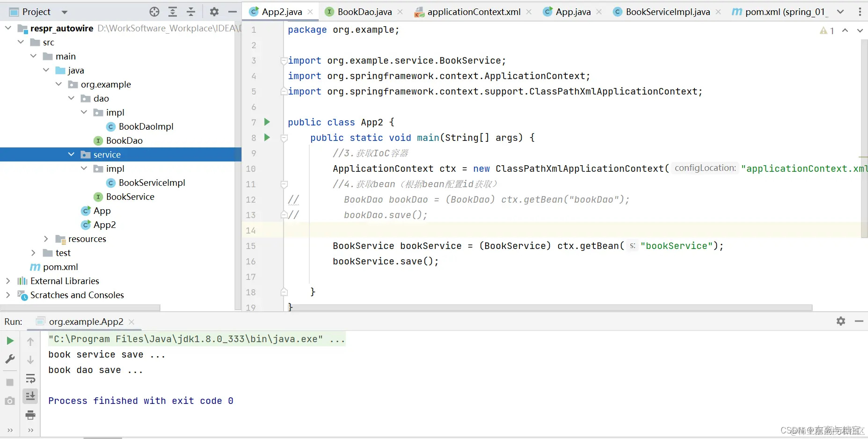Hide the Project panel with minimize icon
The image size is (868, 439).
pyautogui.click(x=233, y=12)
